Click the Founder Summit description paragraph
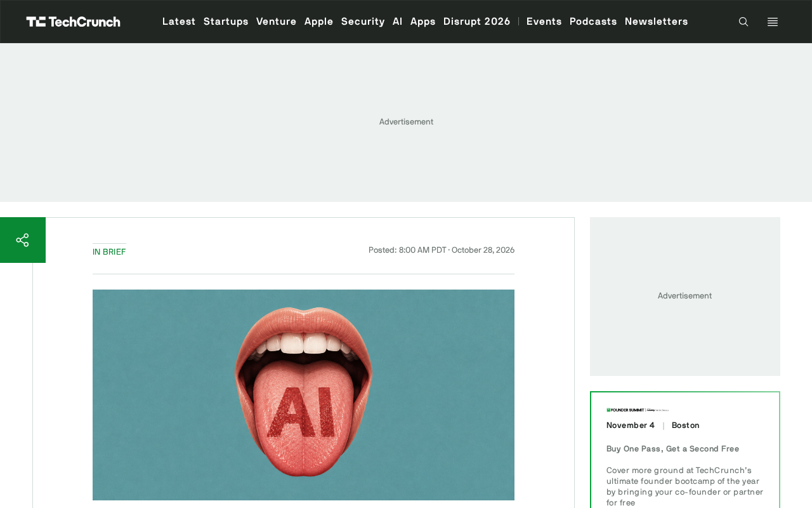 pos(685,486)
